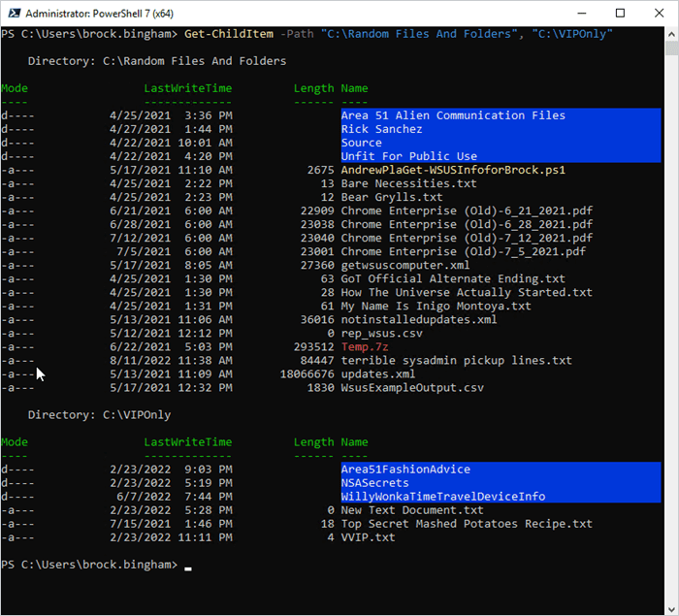Click the 4/25/2021 3:36 PM timestamp
679x616 pixels.
tap(171, 115)
